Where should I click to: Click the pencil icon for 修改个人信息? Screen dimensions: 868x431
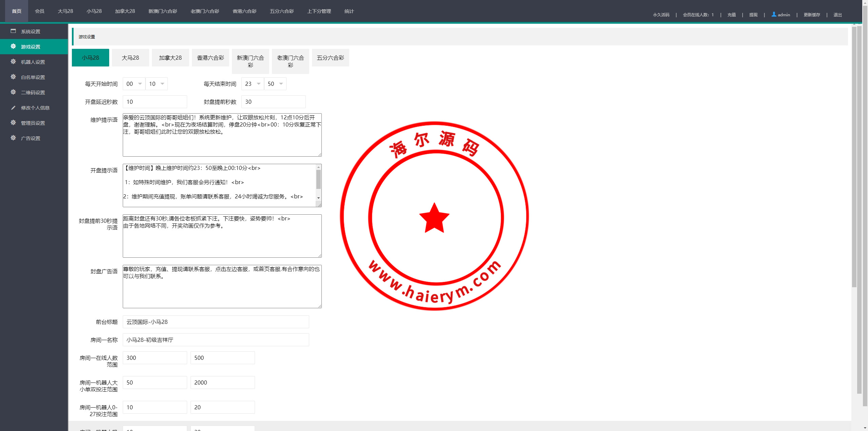pos(13,107)
